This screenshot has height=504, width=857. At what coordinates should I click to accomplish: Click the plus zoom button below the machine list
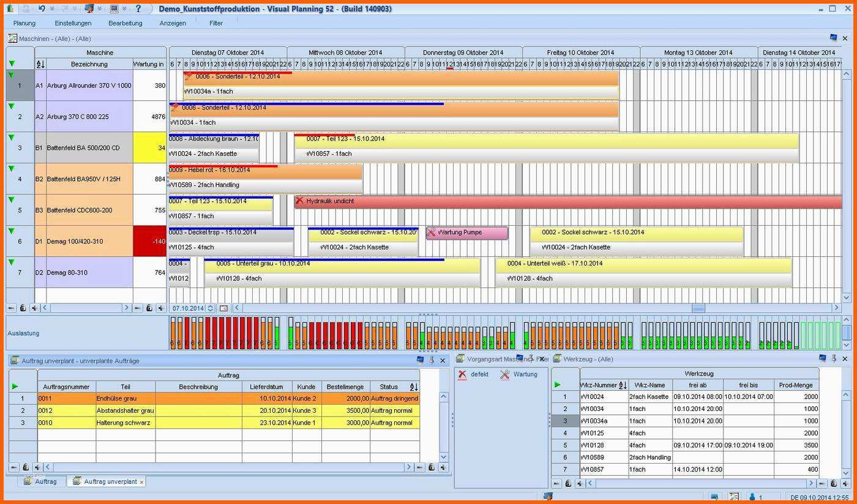(x=34, y=308)
